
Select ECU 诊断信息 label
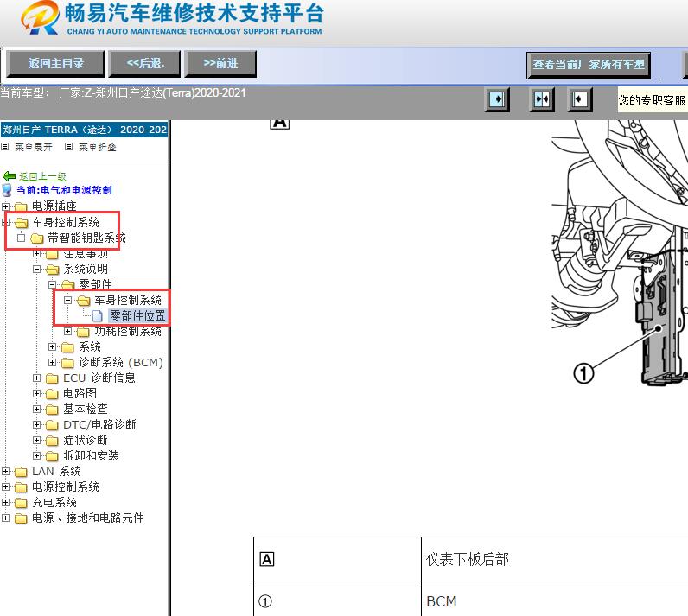click(99, 378)
